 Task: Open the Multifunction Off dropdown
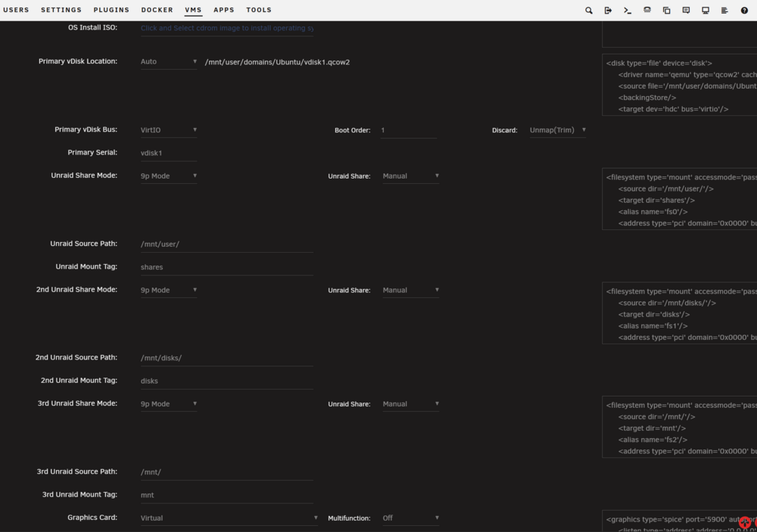(411, 518)
